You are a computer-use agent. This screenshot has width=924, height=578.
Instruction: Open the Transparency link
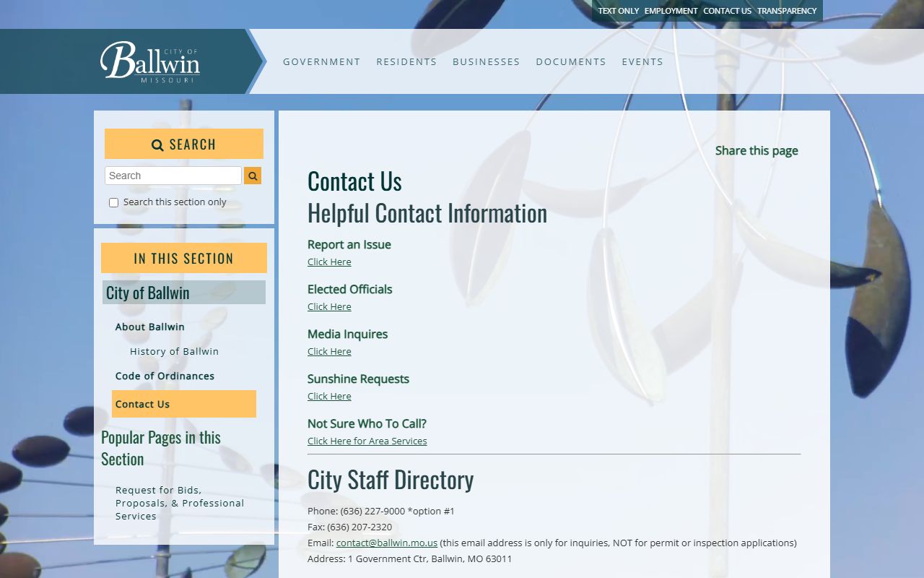pyautogui.click(x=787, y=11)
